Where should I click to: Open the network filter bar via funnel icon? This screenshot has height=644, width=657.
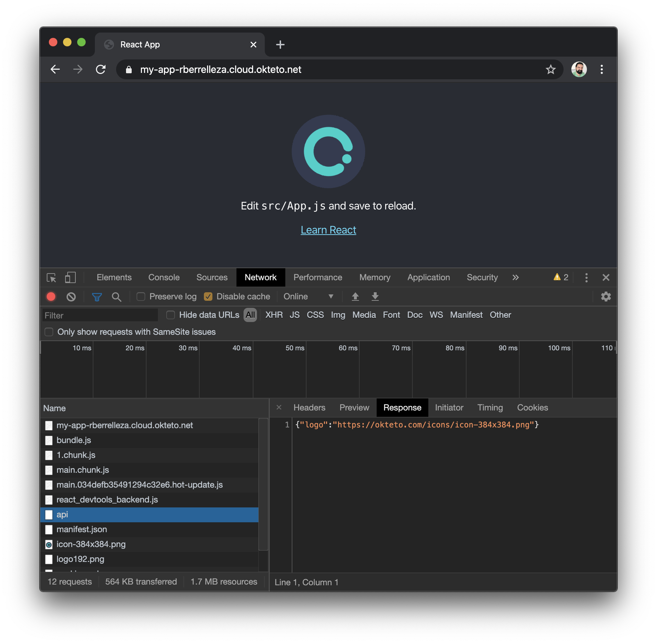[97, 297]
